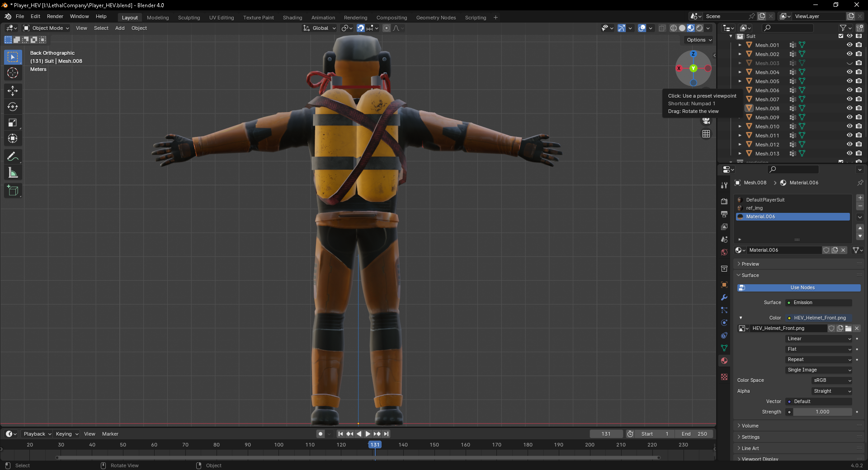Remove the material slot with the minus button
This screenshot has width=868, height=470.
pyautogui.click(x=860, y=206)
